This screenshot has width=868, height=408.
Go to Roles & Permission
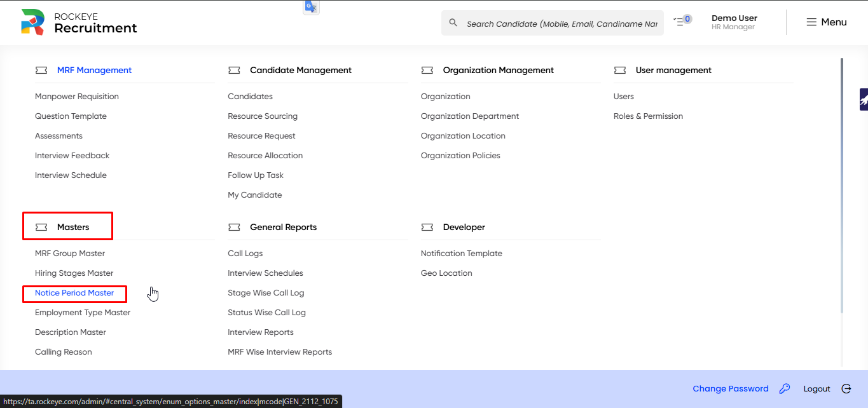[648, 116]
